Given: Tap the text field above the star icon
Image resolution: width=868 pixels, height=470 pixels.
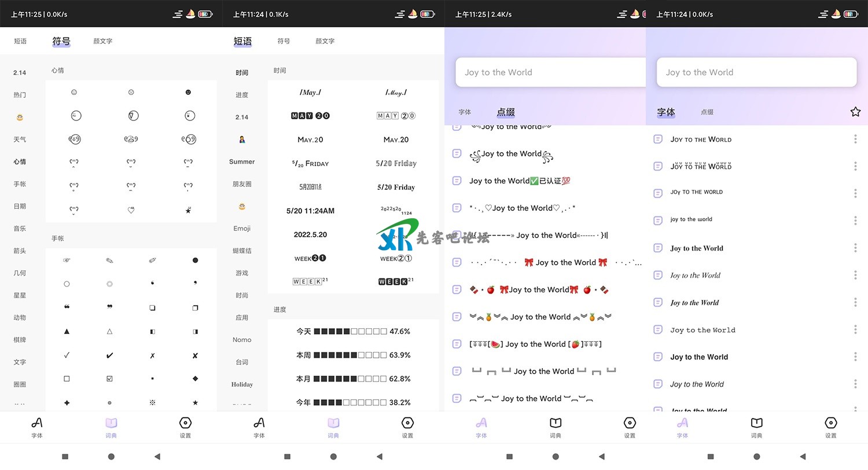Looking at the screenshot, I should pyautogui.click(x=756, y=72).
